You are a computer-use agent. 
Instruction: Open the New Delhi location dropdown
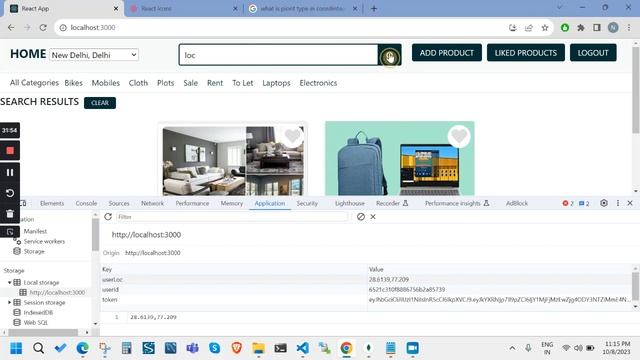click(x=94, y=55)
